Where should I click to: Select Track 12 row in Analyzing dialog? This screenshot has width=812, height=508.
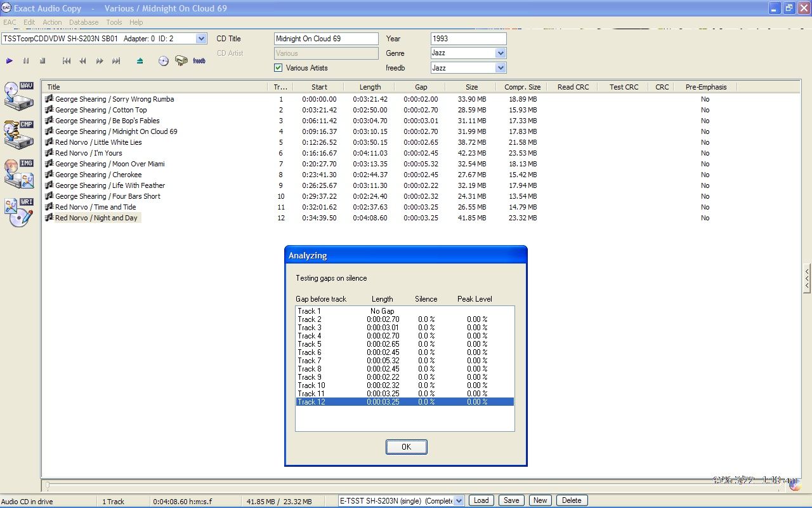(405, 402)
